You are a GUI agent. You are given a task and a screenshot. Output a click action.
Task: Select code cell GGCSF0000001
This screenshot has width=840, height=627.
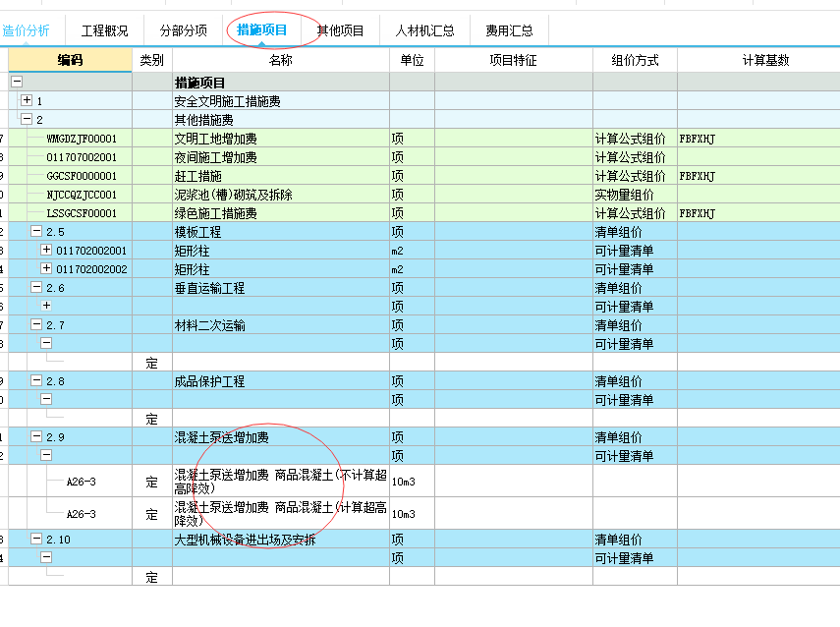[82, 176]
